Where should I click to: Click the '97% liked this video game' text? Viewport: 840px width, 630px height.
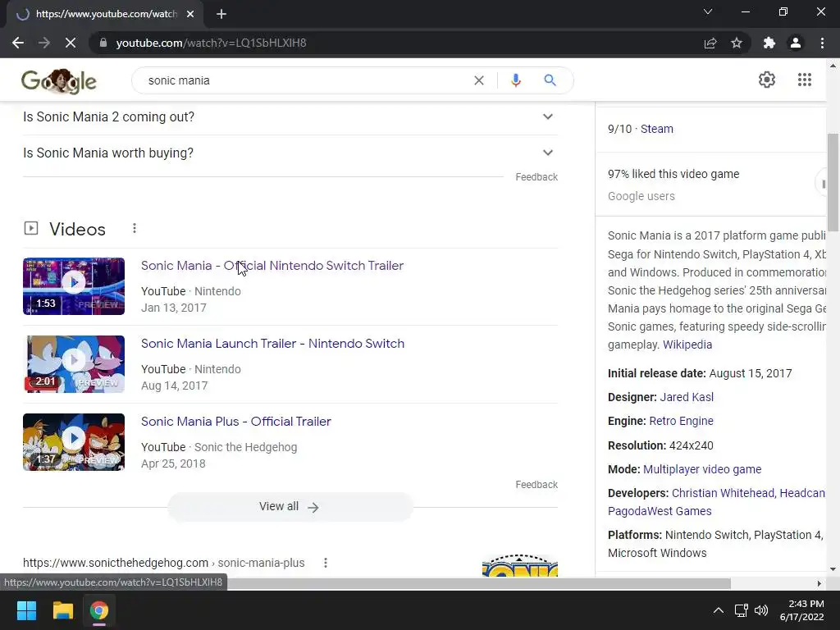673,174
